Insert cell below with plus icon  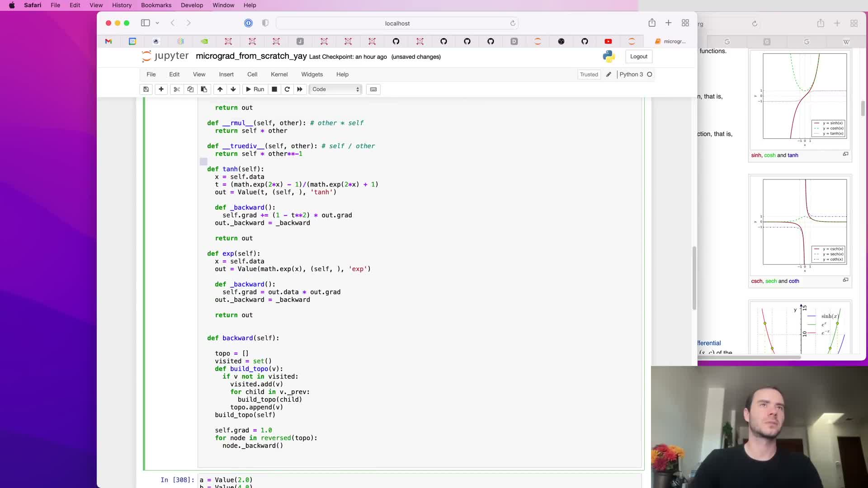tap(161, 89)
